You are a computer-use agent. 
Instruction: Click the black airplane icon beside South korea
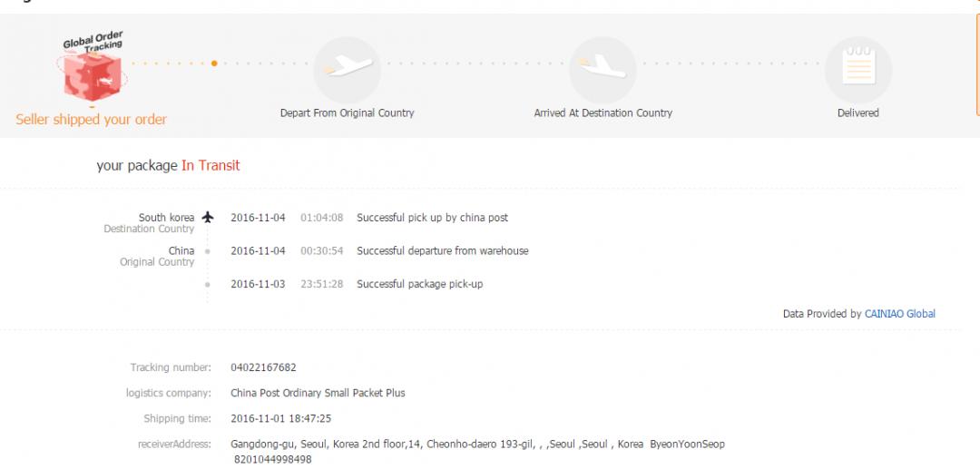coord(208,218)
